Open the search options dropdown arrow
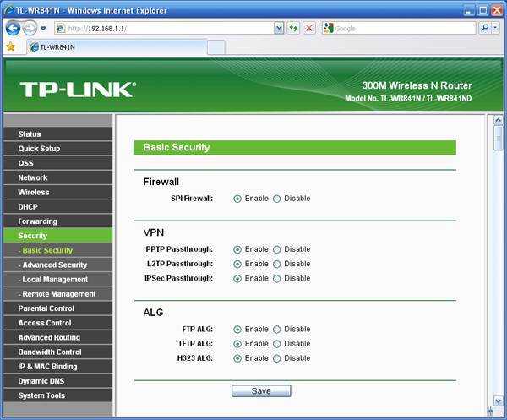Viewport: 507px width, 420px height. coord(496,29)
